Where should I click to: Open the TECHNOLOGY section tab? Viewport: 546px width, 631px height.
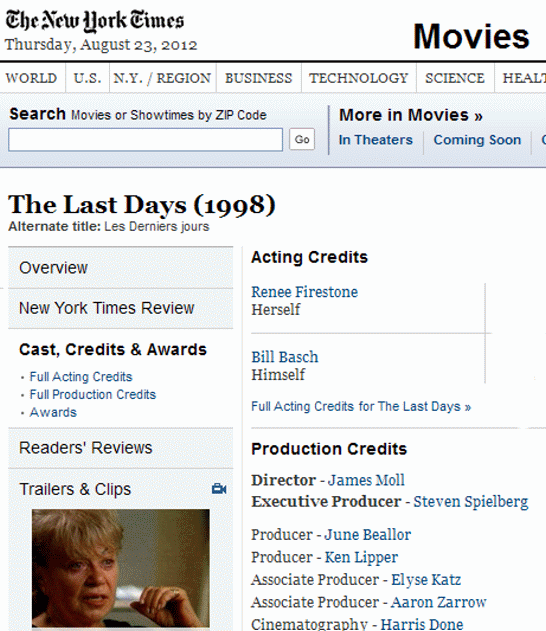(x=359, y=78)
